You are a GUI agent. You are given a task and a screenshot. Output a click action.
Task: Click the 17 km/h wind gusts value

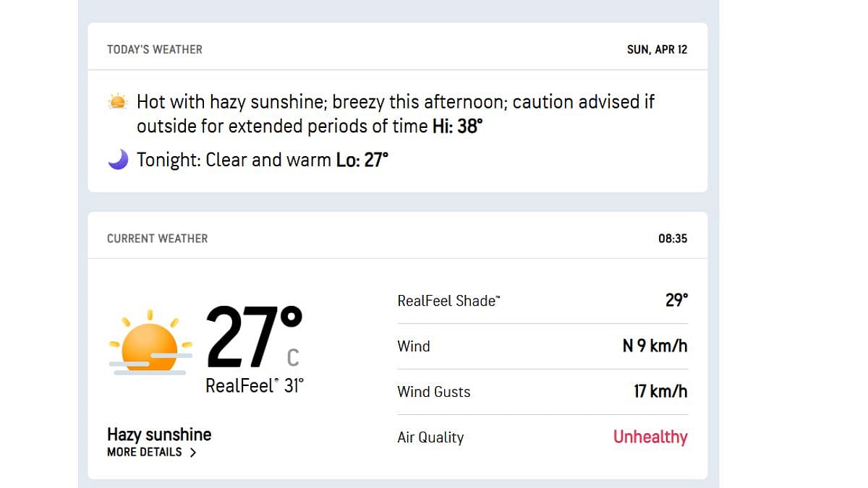click(660, 392)
